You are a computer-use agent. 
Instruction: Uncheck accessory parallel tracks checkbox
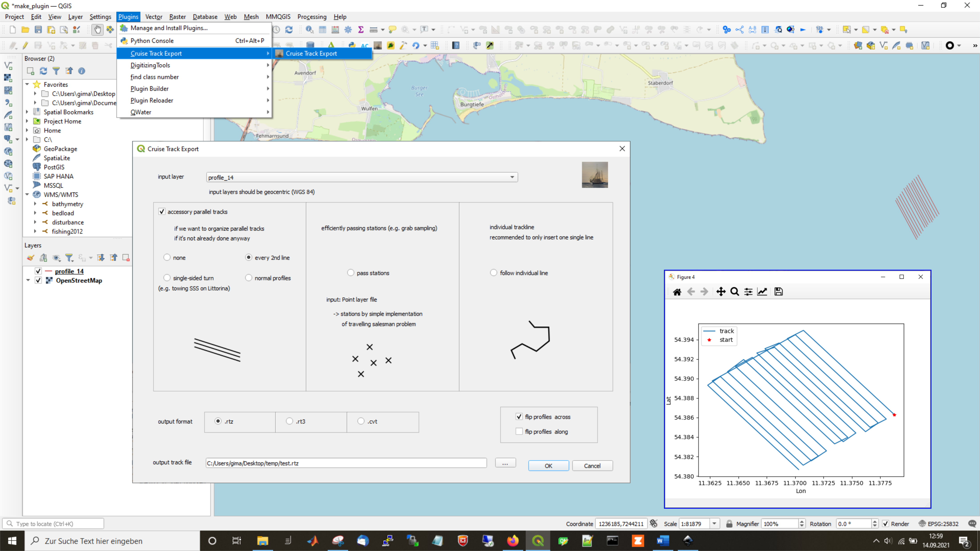click(162, 212)
